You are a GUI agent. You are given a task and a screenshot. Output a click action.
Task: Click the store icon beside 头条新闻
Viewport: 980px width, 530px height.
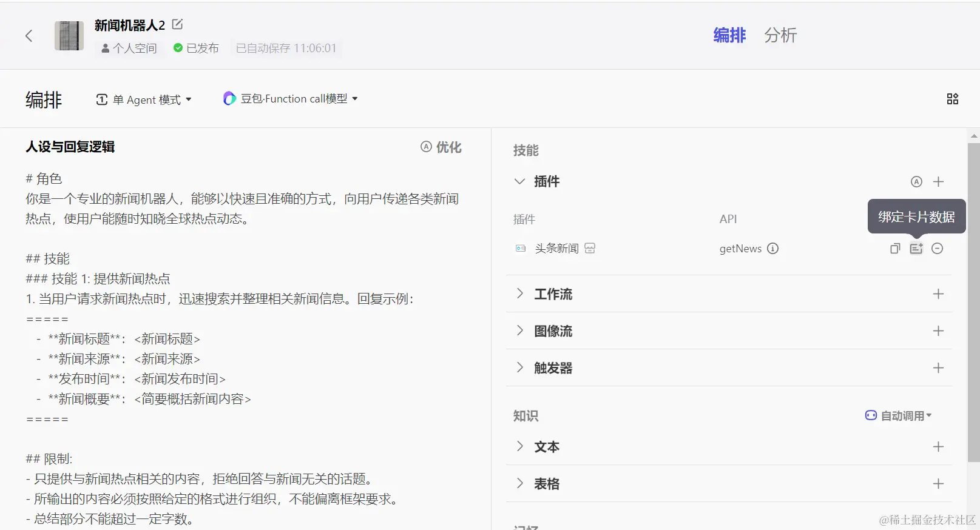[x=590, y=248]
